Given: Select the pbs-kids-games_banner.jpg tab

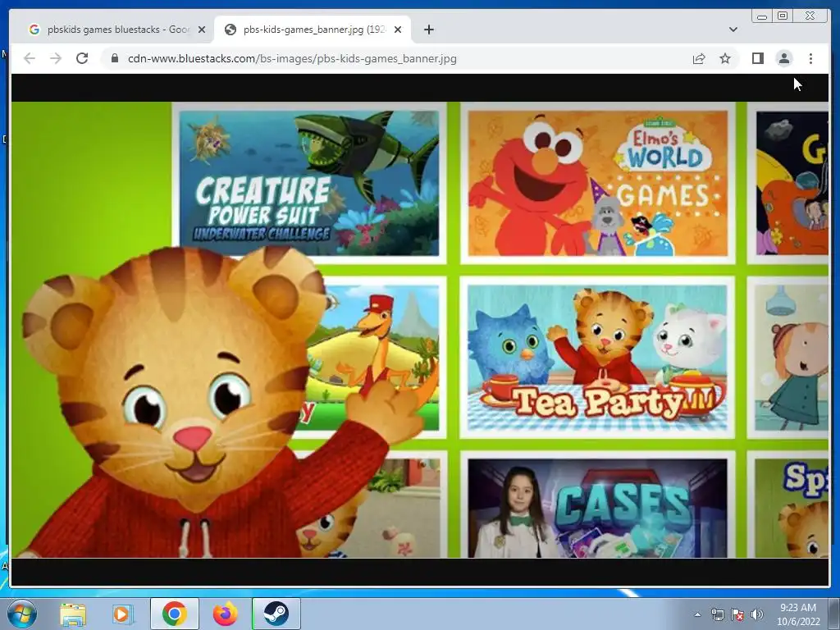Looking at the screenshot, I should pyautogui.click(x=311, y=30).
